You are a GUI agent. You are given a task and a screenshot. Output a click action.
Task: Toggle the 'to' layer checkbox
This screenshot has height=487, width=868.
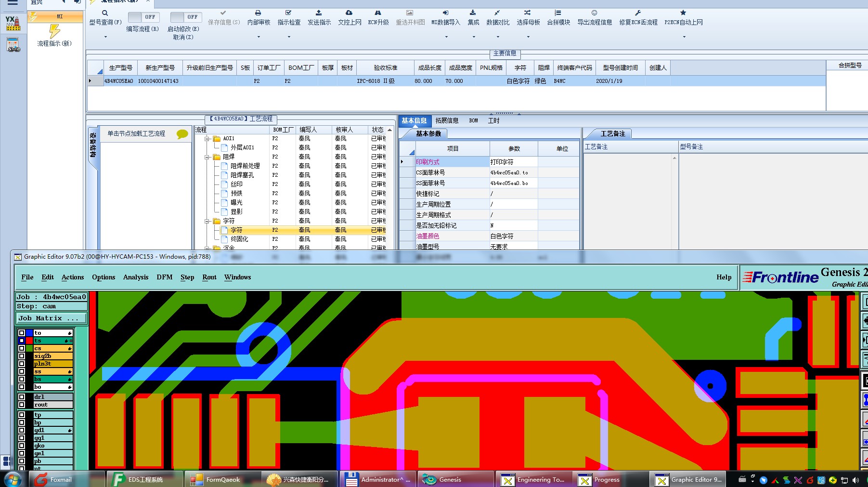[22, 333]
